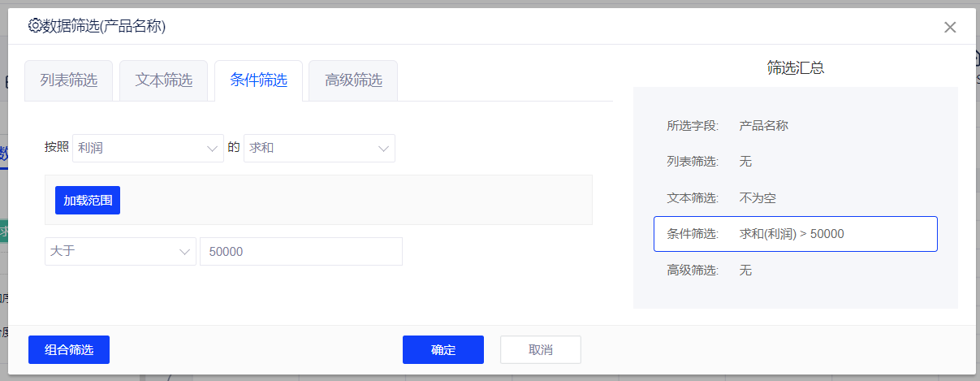Go to the 高级筛选 tab
This screenshot has width=980, height=381.
pos(353,80)
